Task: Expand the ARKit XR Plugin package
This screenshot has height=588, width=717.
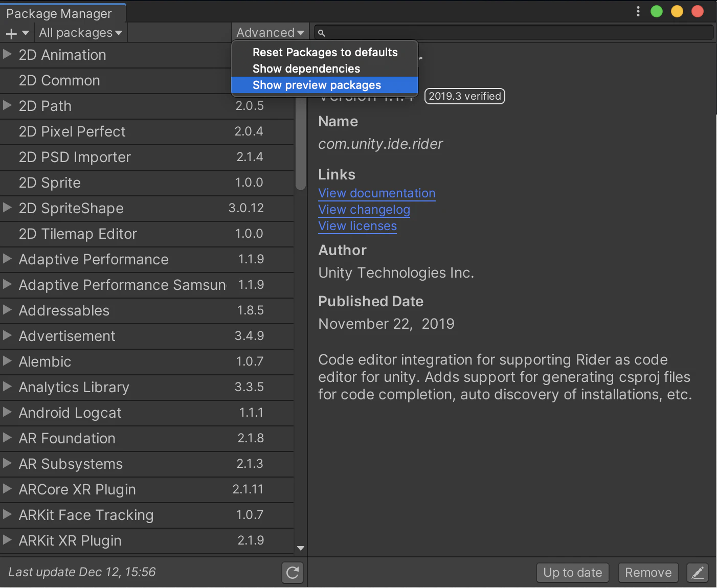Action: pos(7,540)
